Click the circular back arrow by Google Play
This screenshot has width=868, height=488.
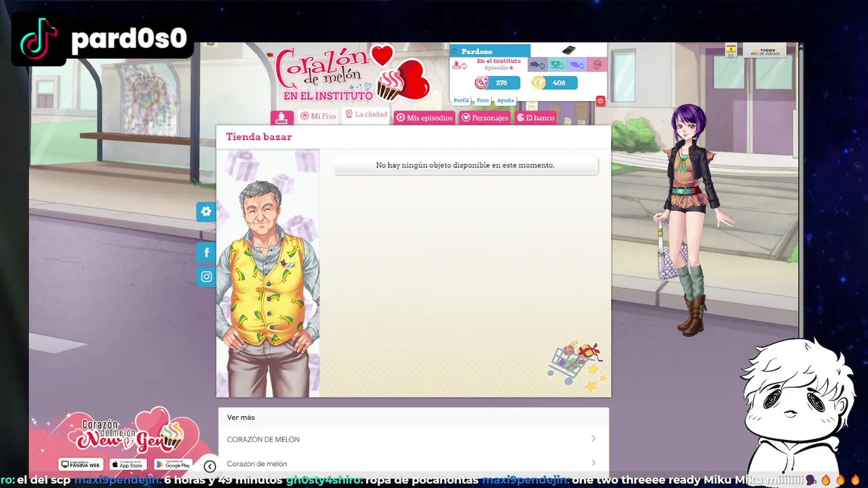(x=210, y=466)
